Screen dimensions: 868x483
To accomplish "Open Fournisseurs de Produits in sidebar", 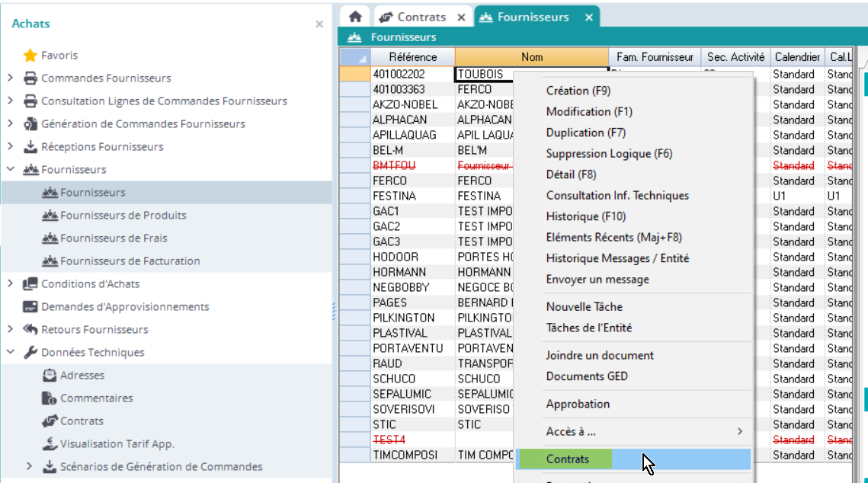I will 123,216.
